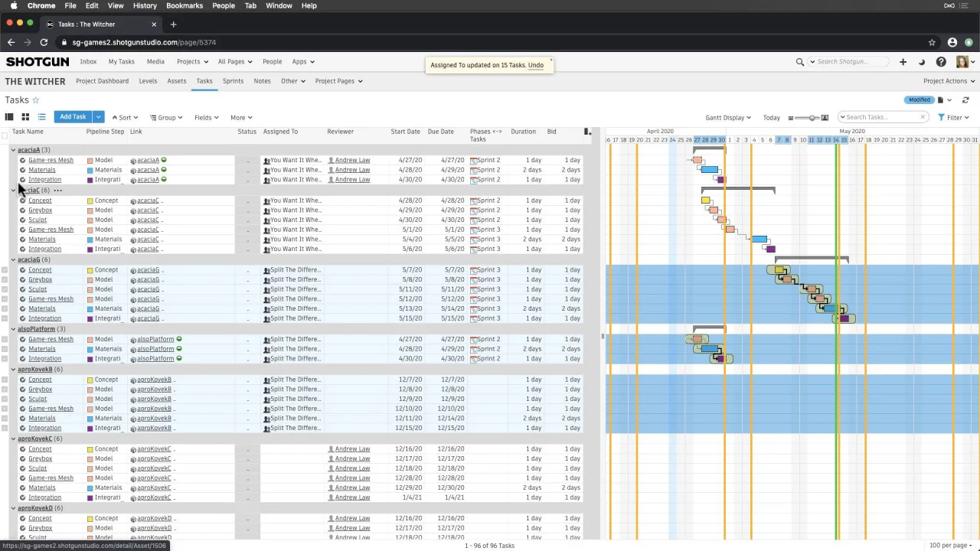
Task: Open the help question mark icon
Action: click(941, 62)
